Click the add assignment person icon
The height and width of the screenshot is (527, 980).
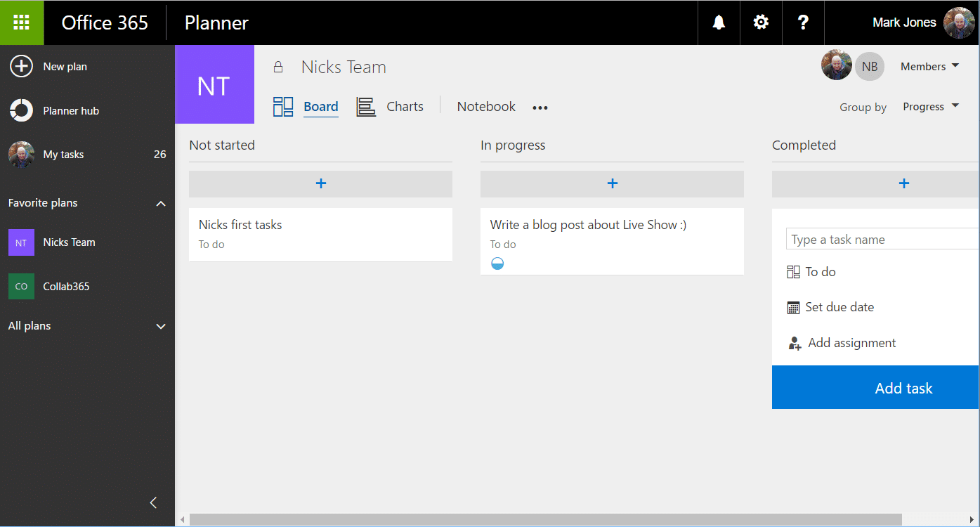(795, 344)
